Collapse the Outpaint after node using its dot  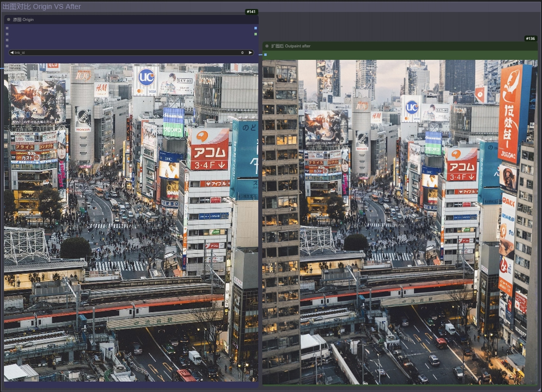267,46
